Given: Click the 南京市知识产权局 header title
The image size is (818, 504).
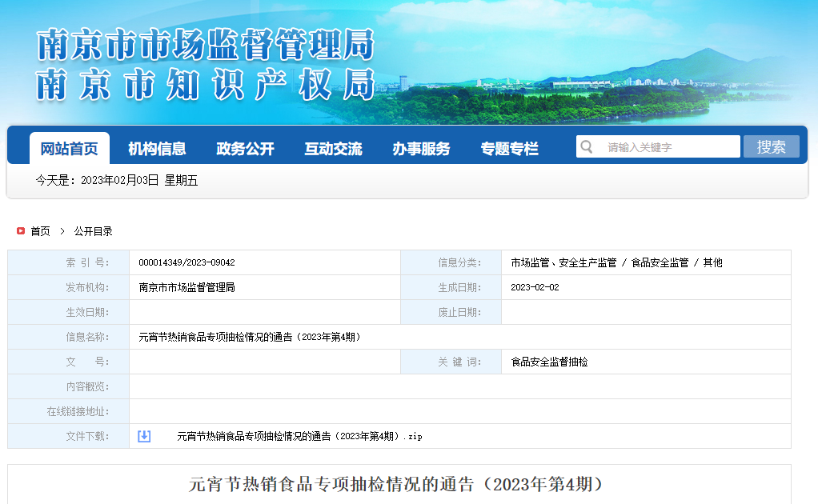Looking at the screenshot, I should pyautogui.click(x=206, y=84).
